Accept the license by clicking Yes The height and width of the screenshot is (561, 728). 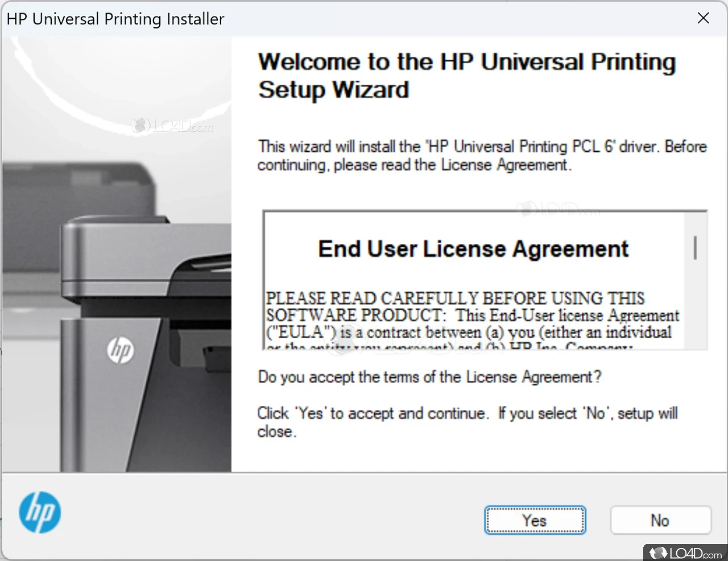click(535, 520)
